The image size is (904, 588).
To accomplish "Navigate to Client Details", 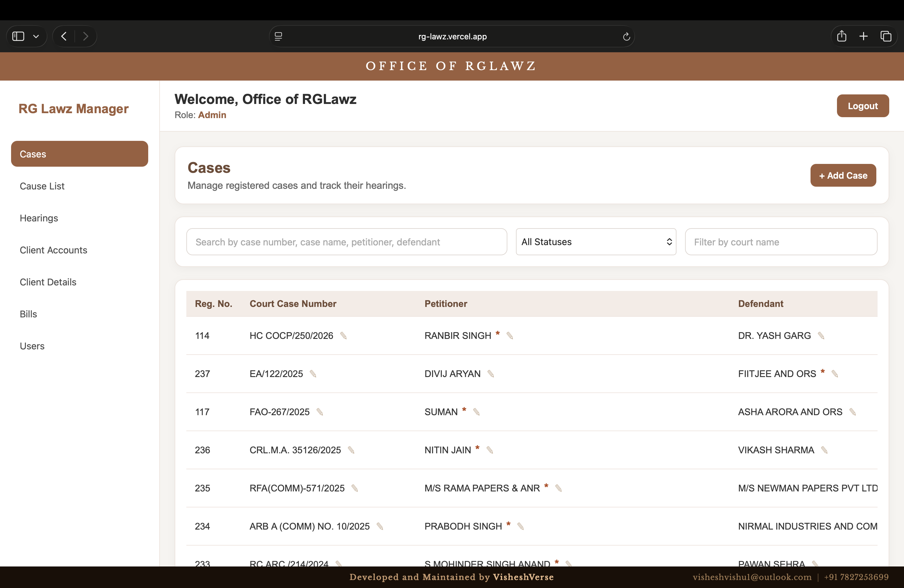I will [x=48, y=282].
